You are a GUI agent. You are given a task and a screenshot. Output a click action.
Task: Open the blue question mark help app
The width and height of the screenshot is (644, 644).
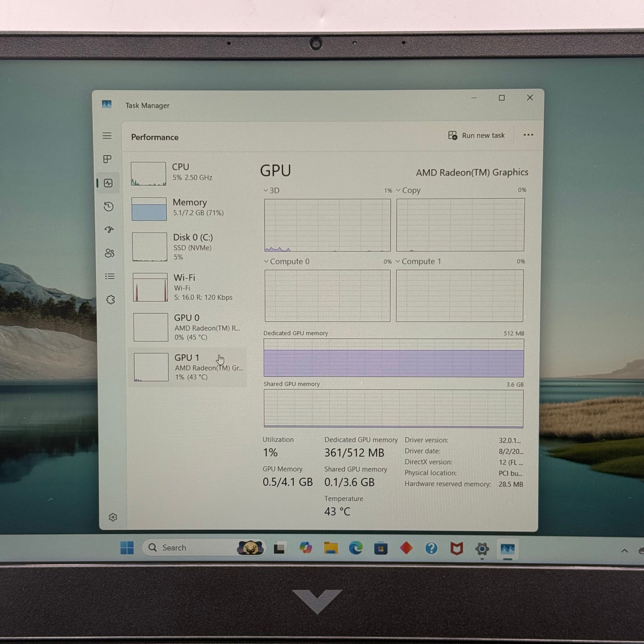pos(431,548)
